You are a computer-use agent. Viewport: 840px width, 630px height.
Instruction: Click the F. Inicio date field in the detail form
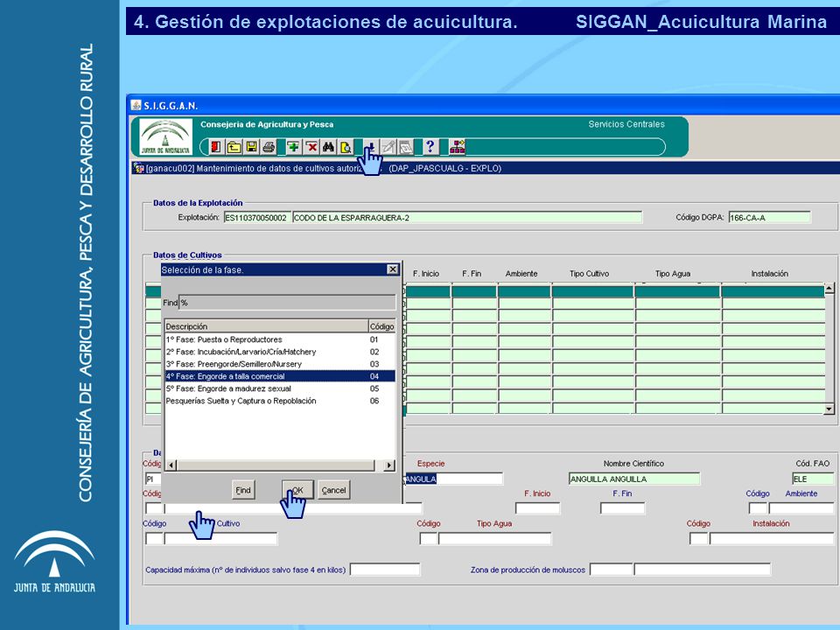pos(537,507)
